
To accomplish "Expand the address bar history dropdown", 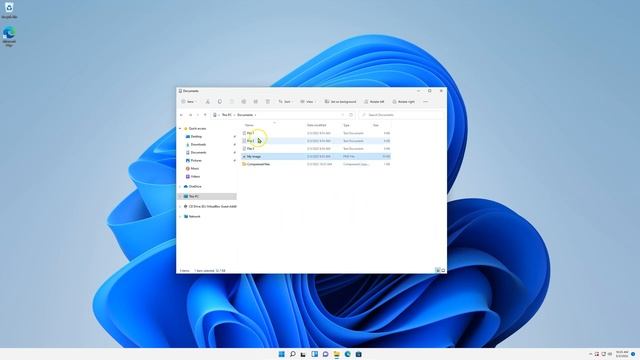I will (x=343, y=115).
